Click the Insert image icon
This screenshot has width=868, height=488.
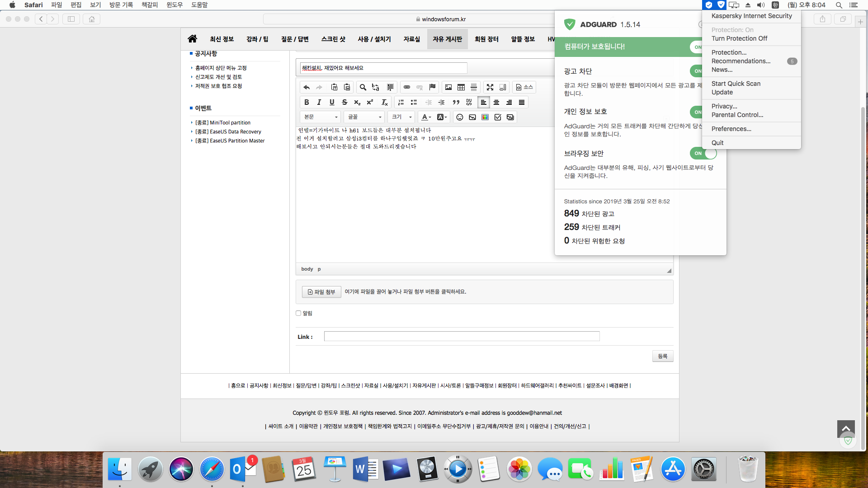click(448, 87)
